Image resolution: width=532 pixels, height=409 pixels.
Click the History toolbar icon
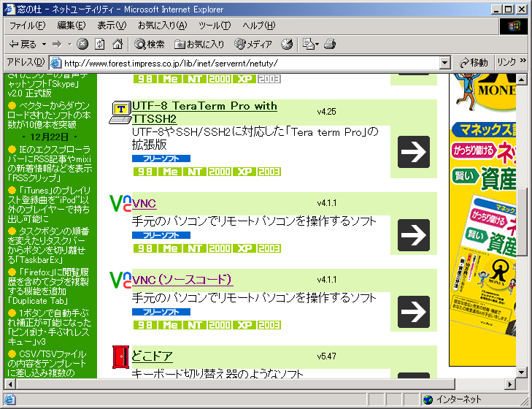[x=287, y=44]
